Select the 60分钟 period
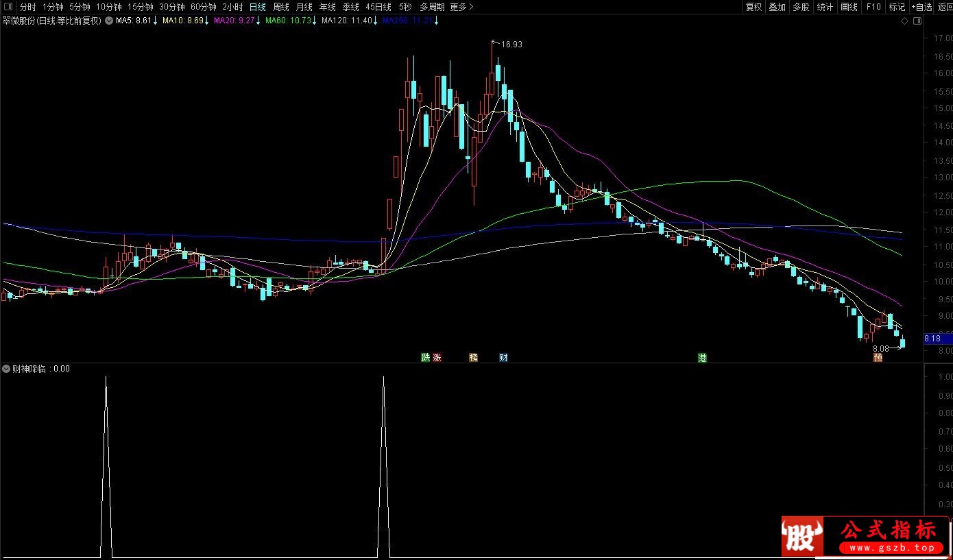The width and height of the screenshot is (953, 560). coord(204,7)
